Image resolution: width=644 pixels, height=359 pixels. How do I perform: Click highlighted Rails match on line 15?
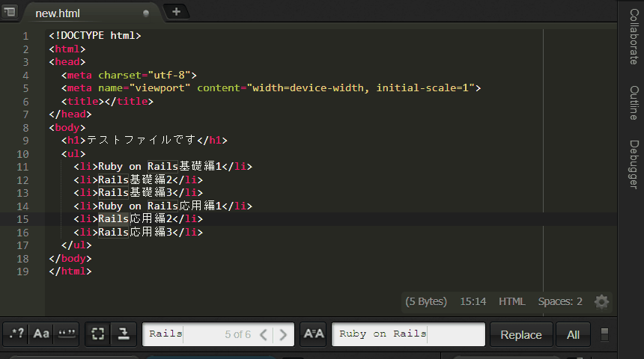click(x=113, y=218)
